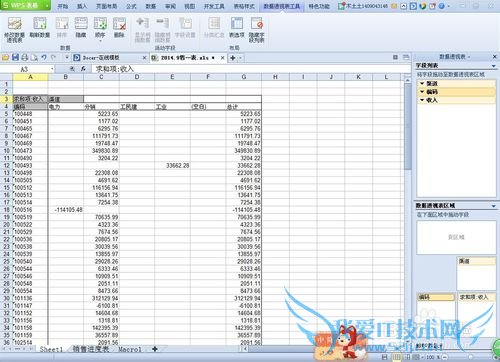
Task: Switch to the 销售进度表 sheet tab
Action: 91,349
